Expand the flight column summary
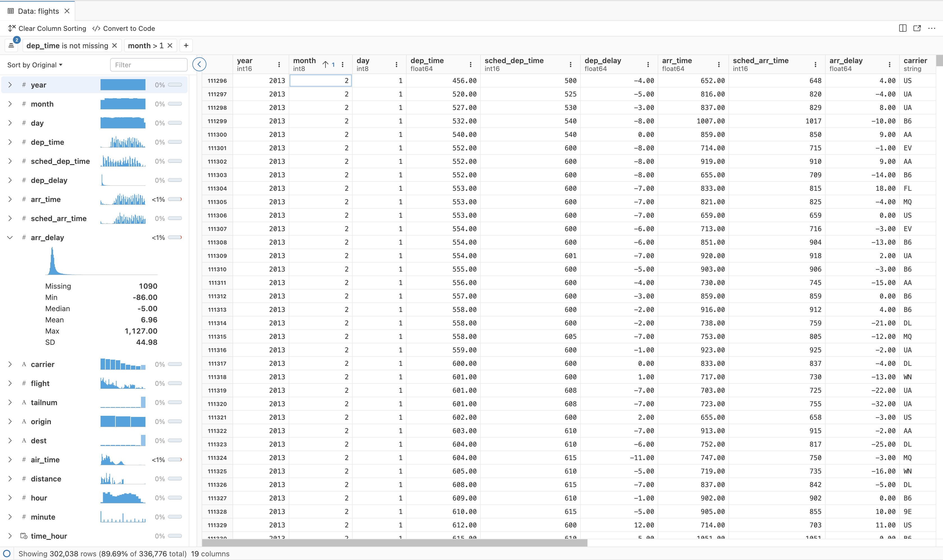Image resolution: width=943 pixels, height=560 pixels. click(x=10, y=383)
